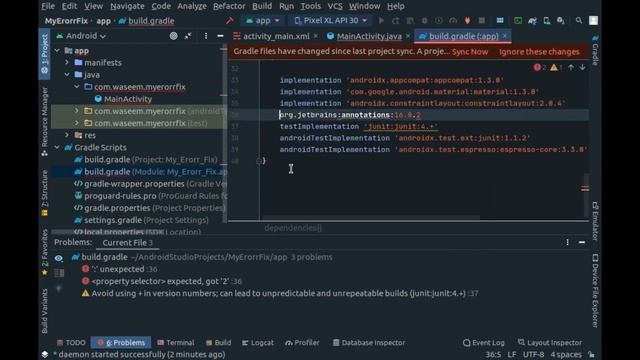Click the UTF-8 encoding in status bar

(534, 354)
